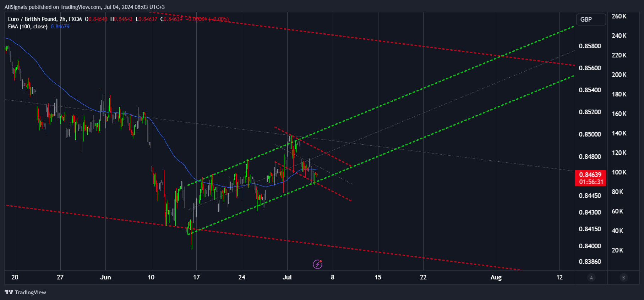The height and width of the screenshot is (300, 644).
Task: Click the 40K volume axis label
Action: pyautogui.click(x=617, y=231)
